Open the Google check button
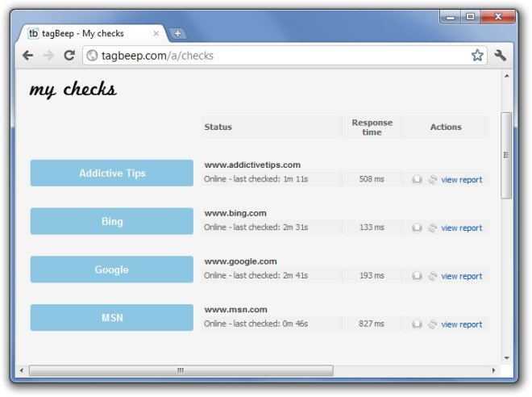Viewport: 532px width, 397px height. [x=112, y=270]
